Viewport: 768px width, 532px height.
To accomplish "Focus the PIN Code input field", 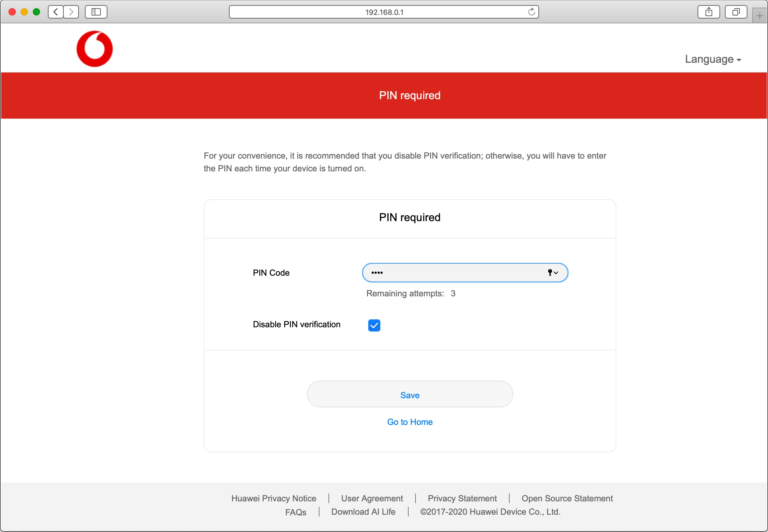I will pyautogui.click(x=453, y=273).
